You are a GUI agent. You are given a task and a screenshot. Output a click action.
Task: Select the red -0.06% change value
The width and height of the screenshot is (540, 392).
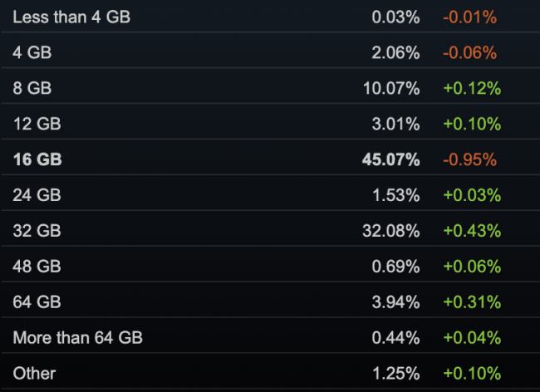pos(469,52)
